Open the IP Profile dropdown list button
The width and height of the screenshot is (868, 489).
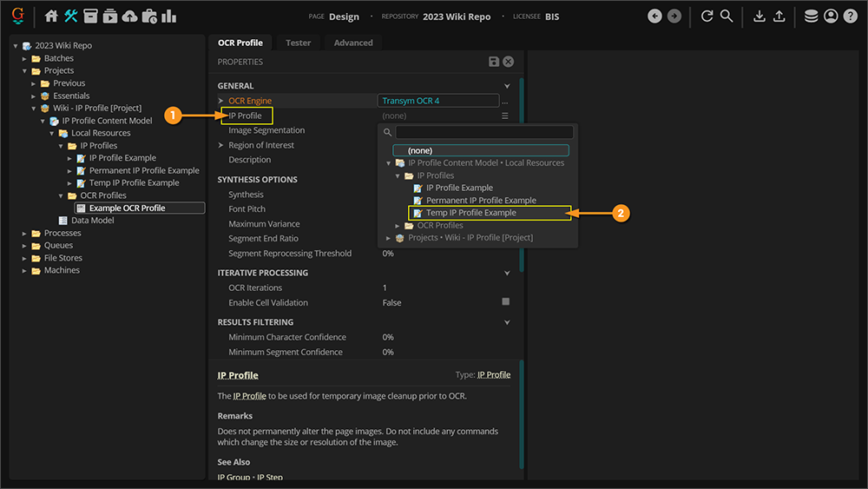pyautogui.click(x=504, y=116)
